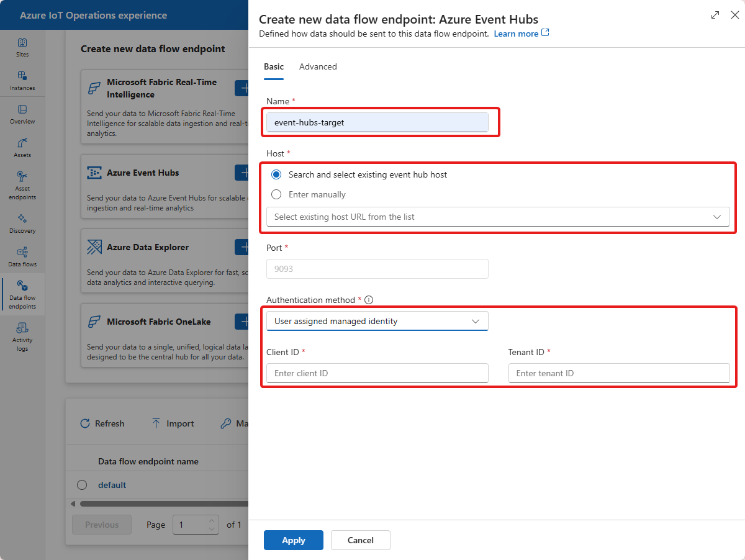This screenshot has height=560, width=745.
Task: Open Assets in the sidebar
Action: point(22,148)
